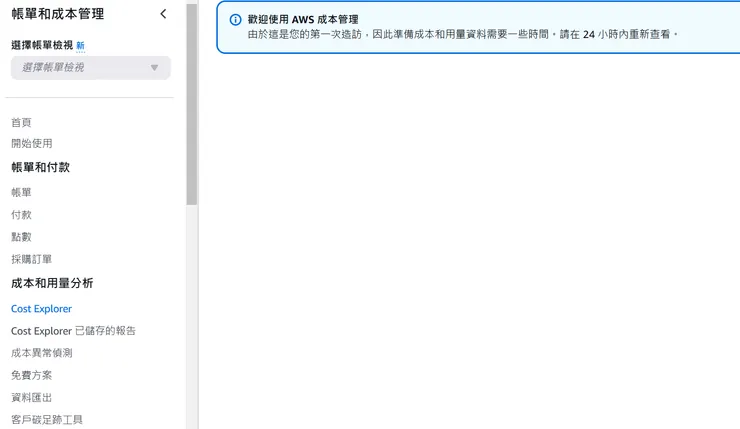Open 採購訂單
Viewport: 740px width, 429px height.
click(x=32, y=259)
